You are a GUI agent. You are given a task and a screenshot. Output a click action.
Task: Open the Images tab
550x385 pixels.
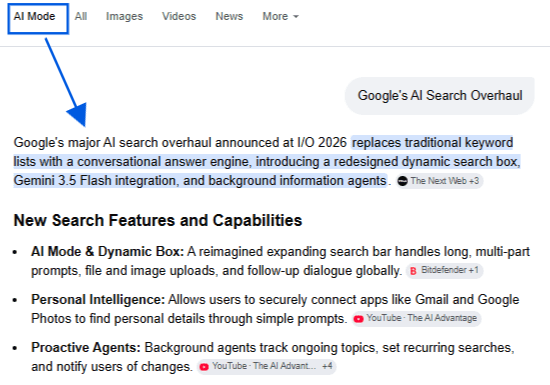pos(125,16)
